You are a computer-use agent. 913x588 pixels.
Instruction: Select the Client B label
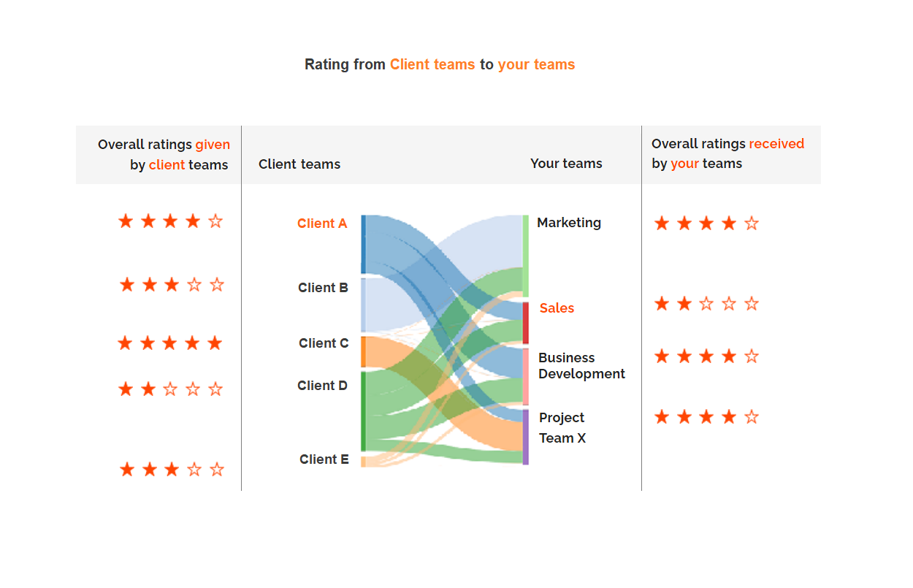pyautogui.click(x=323, y=288)
